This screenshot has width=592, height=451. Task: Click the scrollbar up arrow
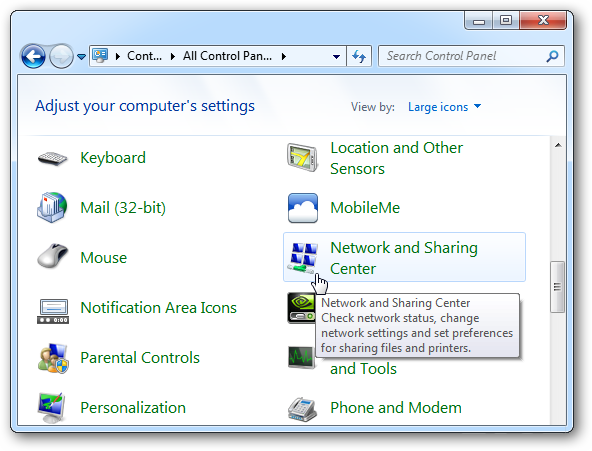(x=558, y=145)
